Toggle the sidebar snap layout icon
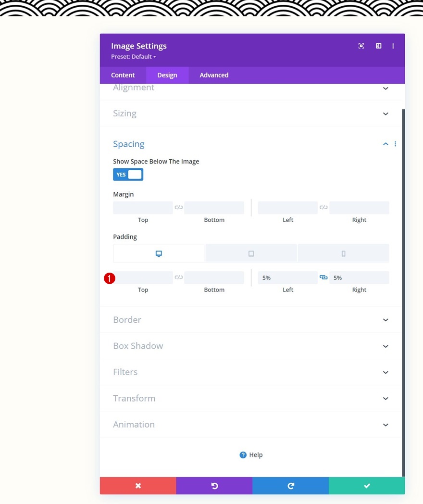 click(x=378, y=46)
